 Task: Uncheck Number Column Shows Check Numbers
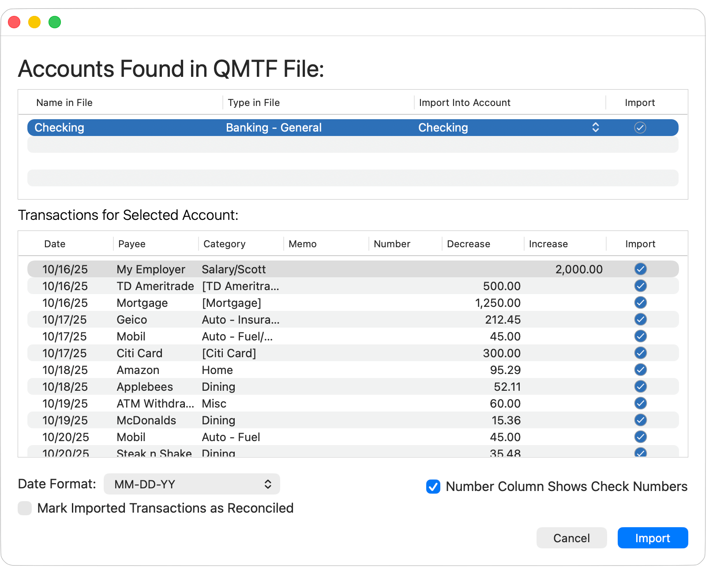433,487
